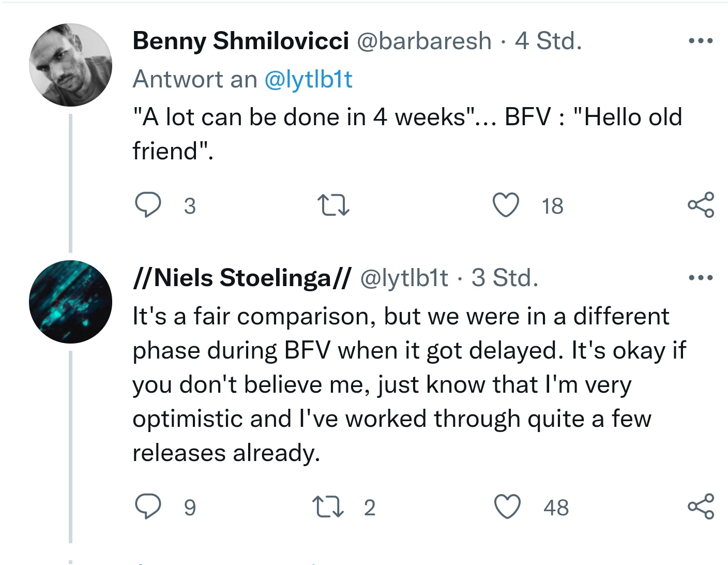Reply to Benny Shmilovicci's tweet
The image size is (728, 565).
point(147,205)
